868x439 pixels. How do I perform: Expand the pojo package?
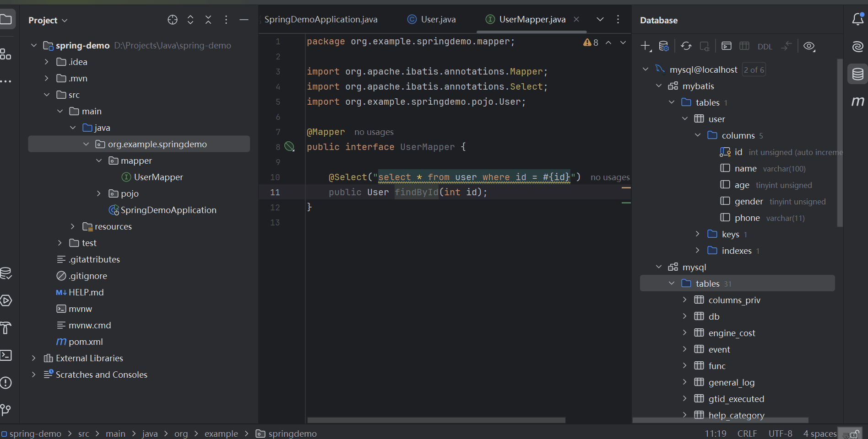[98, 193]
